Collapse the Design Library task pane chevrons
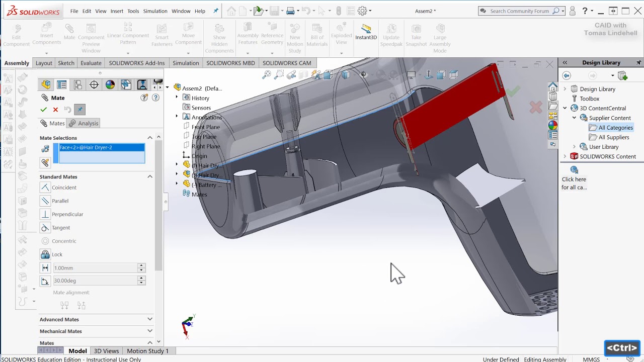Viewport: 644px width, 362px height. tap(565, 63)
